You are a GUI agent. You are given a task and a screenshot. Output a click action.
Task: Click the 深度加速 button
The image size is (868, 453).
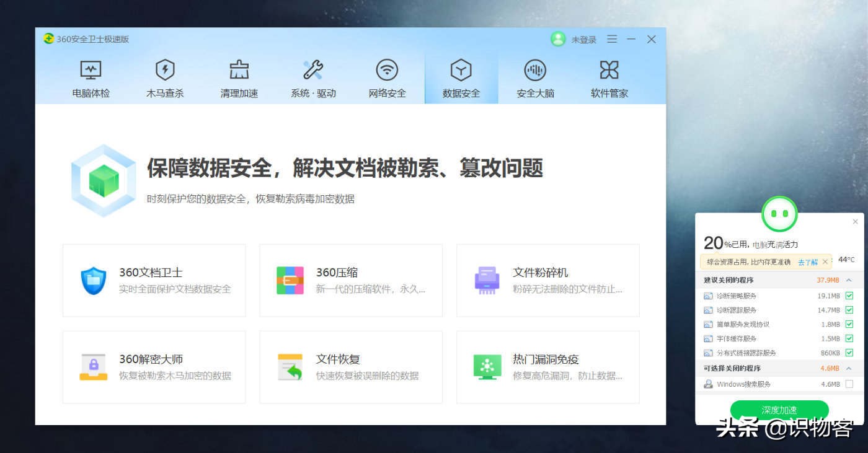pos(779,410)
